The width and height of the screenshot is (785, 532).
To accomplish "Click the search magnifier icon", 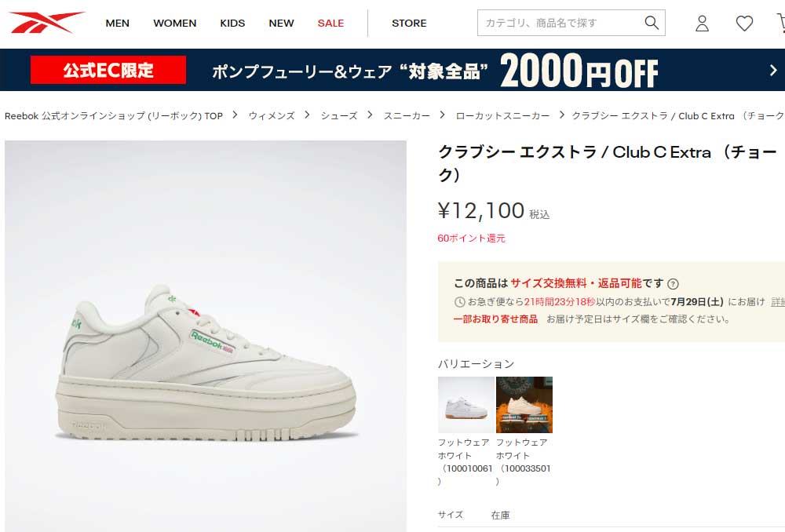I will tap(652, 23).
